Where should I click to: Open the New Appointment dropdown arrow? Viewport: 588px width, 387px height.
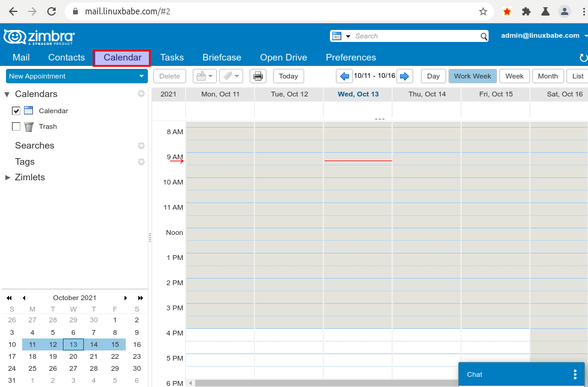tap(141, 76)
